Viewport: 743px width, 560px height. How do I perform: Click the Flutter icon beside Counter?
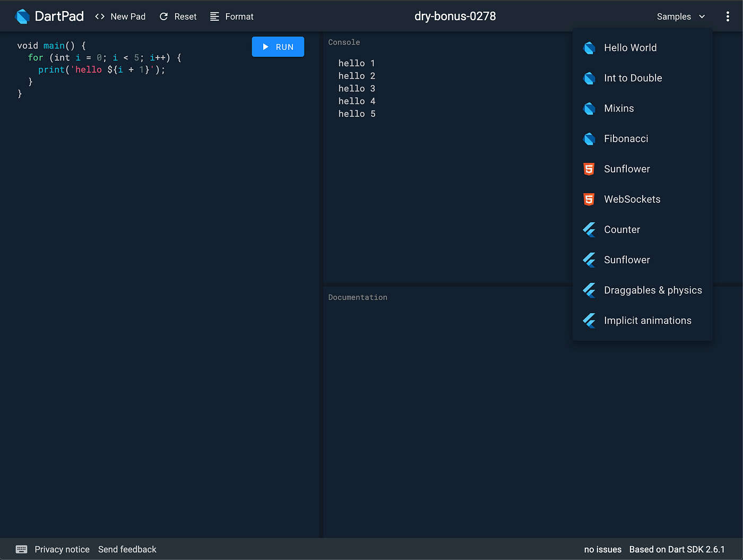coord(589,229)
